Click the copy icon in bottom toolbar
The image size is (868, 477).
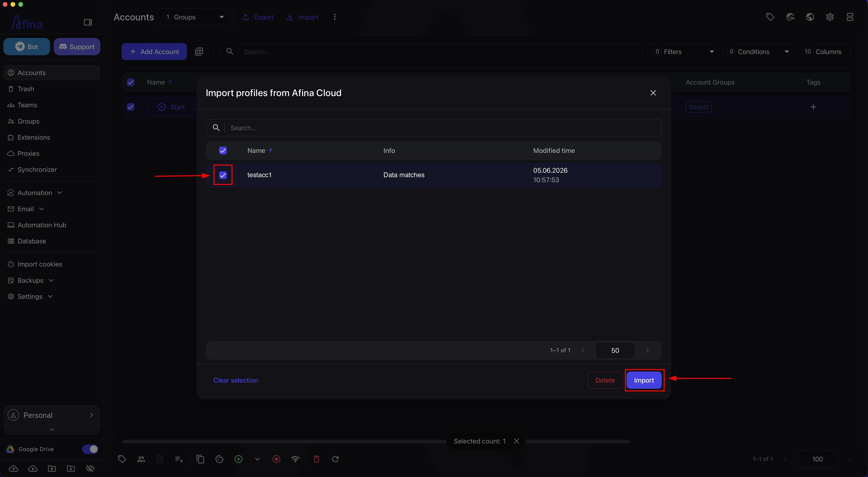(x=200, y=459)
